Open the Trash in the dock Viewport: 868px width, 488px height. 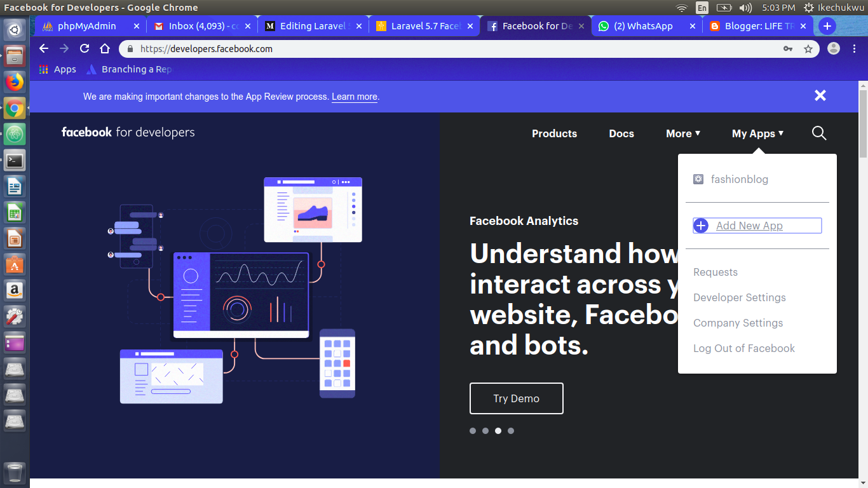pos(15,473)
